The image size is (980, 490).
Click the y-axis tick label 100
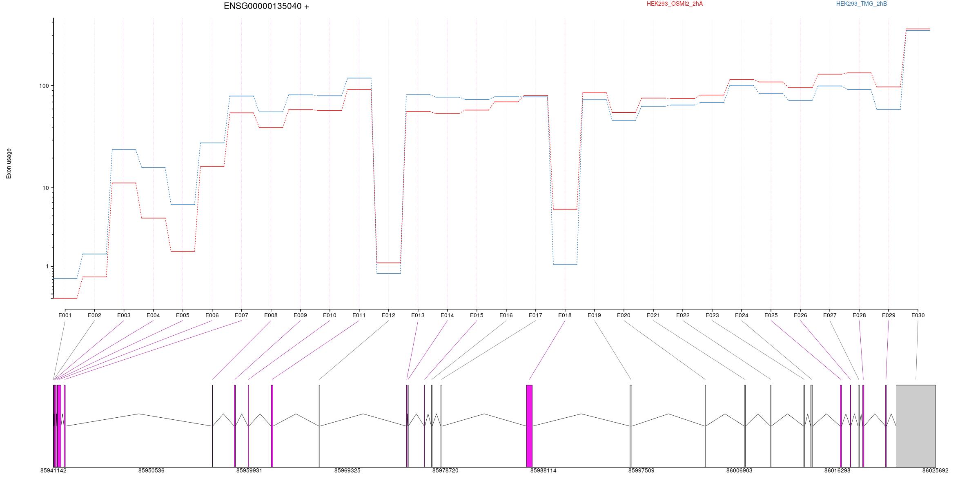(x=44, y=86)
